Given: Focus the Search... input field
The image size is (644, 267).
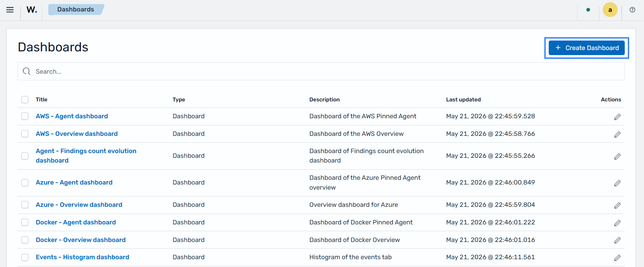Looking at the screenshot, I should (x=321, y=71).
